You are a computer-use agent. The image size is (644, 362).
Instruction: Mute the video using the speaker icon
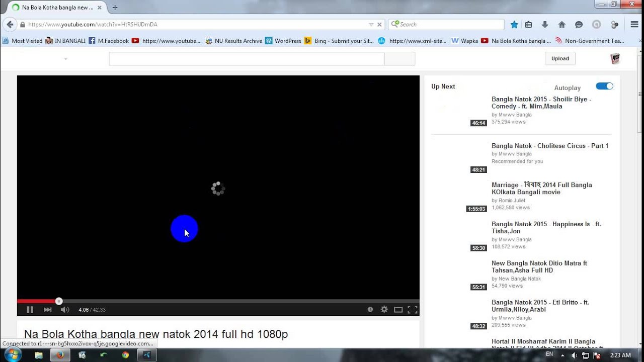(x=65, y=310)
